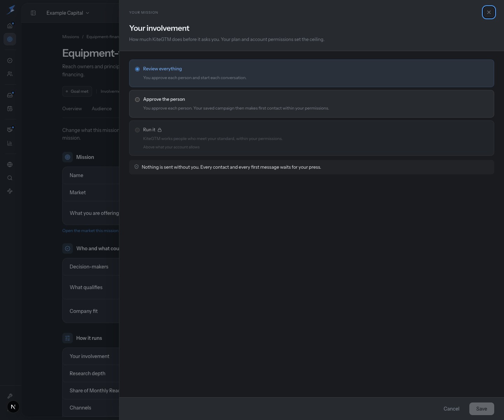The width and height of the screenshot is (504, 420).
Task: Click the Your involvement settings row
Action: tap(91, 356)
